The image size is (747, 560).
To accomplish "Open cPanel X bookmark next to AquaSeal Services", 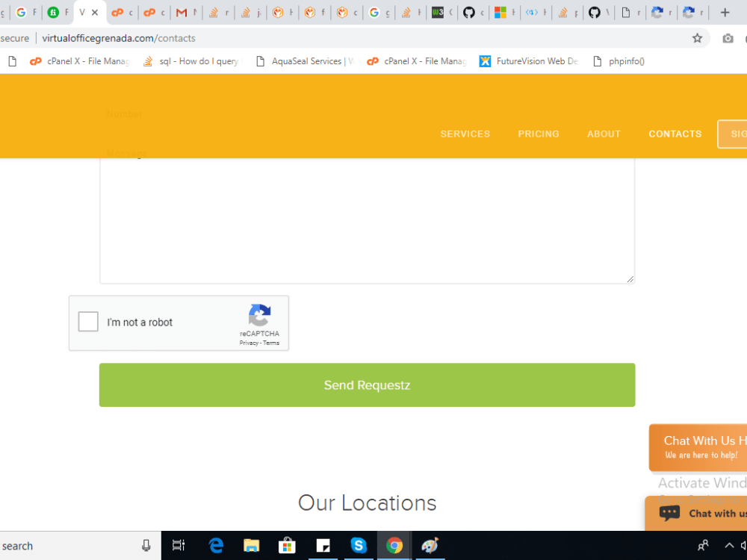I will click(x=416, y=61).
